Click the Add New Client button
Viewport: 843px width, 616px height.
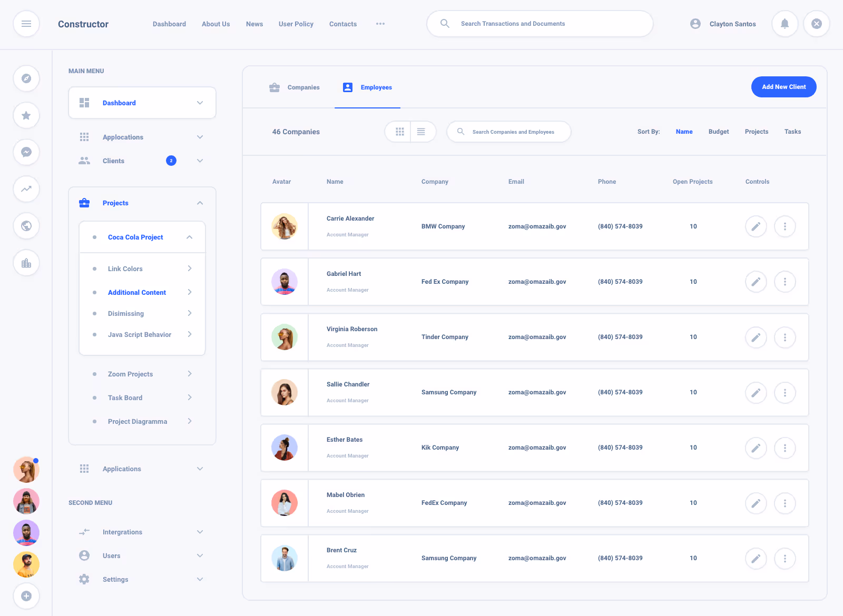coord(783,87)
